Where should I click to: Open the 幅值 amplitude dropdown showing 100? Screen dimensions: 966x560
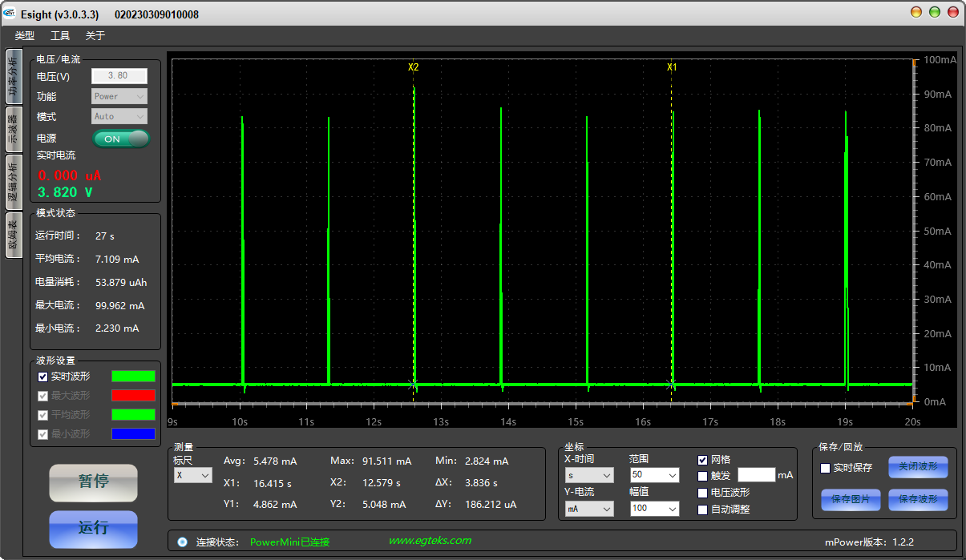pyautogui.click(x=654, y=509)
